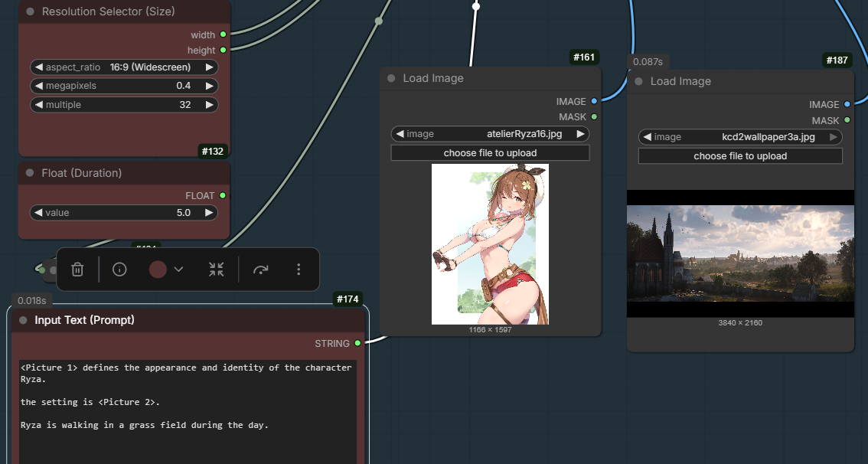
Task: Click the Float value 5.0 field
Action: point(124,213)
